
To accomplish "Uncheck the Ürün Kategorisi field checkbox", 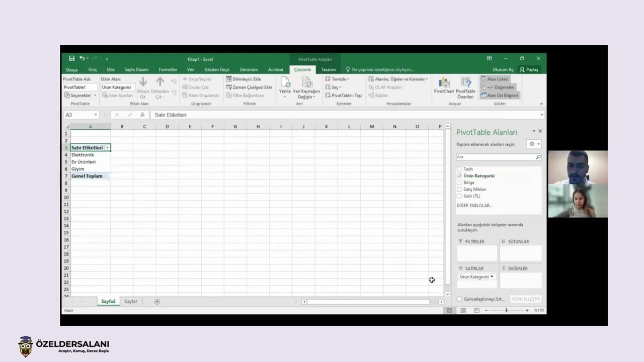I will point(459,175).
